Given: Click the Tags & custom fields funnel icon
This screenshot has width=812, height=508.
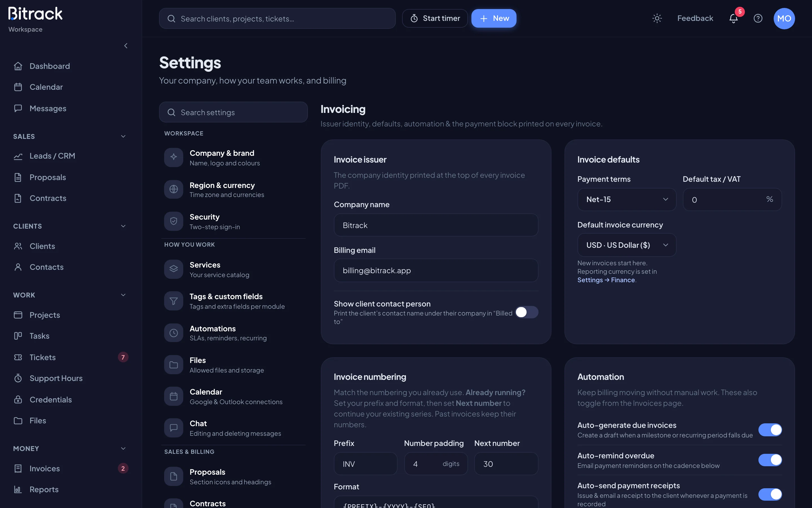Looking at the screenshot, I should click(x=173, y=301).
